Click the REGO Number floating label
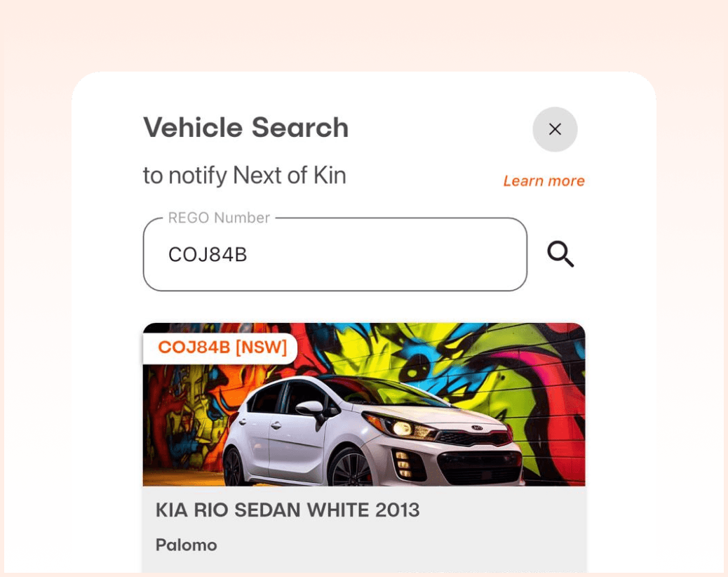Viewport: 728px width, 577px height. click(x=219, y=218)
